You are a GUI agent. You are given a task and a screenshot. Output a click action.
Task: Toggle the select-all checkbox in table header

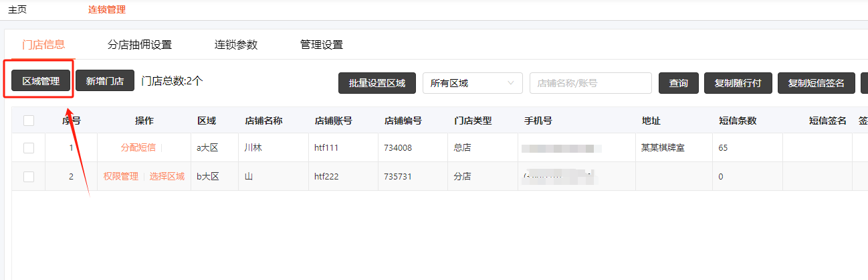29,121
